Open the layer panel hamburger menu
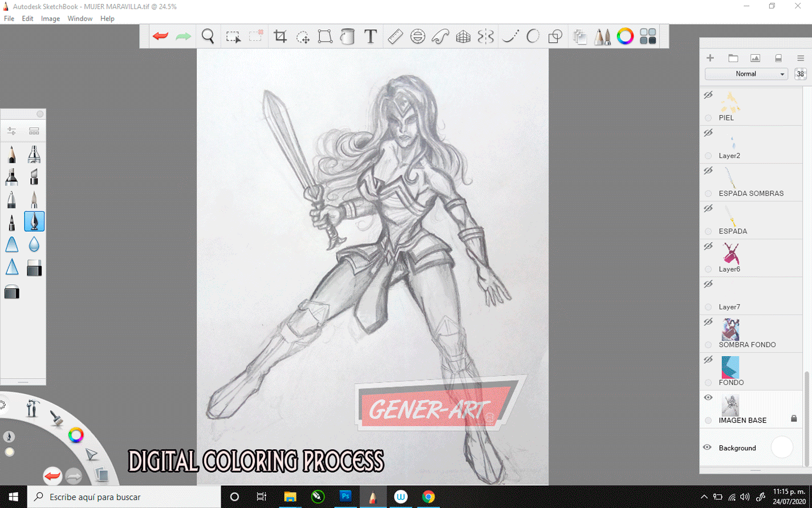 tap(801, 58)
